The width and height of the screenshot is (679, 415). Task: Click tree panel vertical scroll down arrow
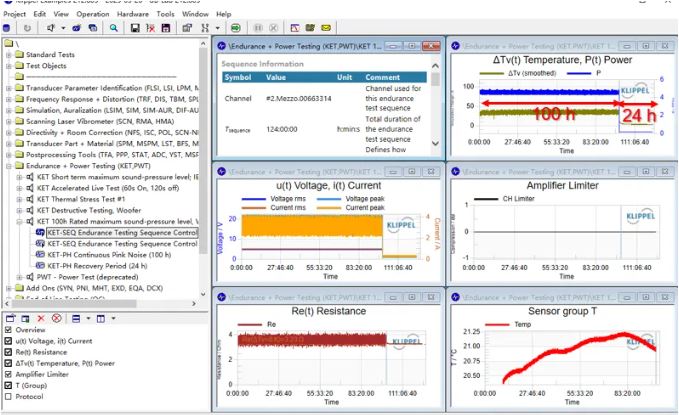(203, 294)
